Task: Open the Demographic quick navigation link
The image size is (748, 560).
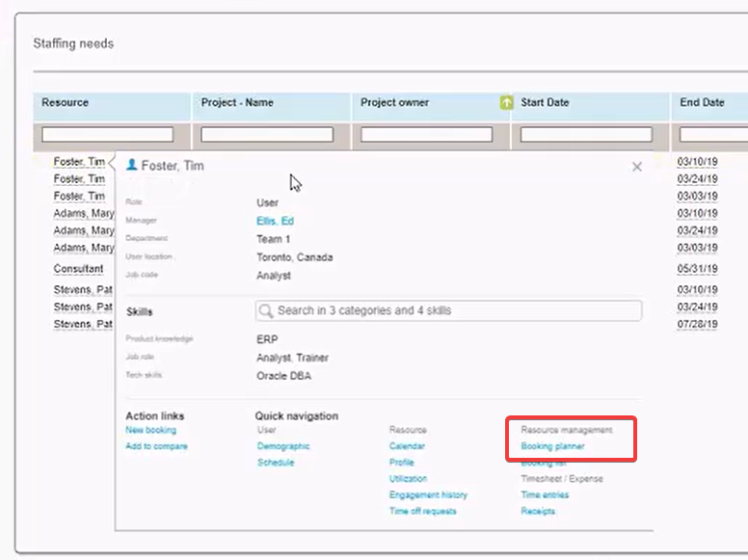Action: (283, 446)
